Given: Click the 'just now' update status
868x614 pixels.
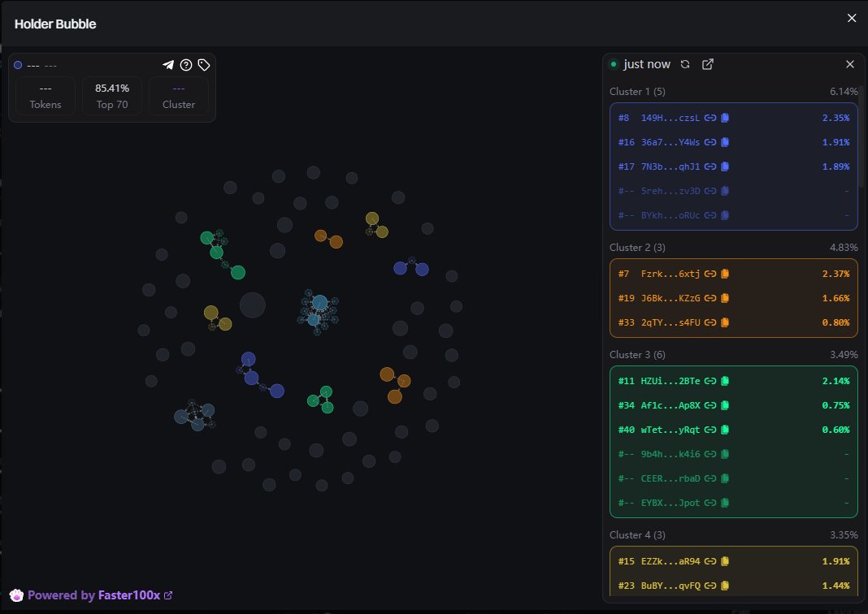Looking at the screenshot, I should click(647, 64).
